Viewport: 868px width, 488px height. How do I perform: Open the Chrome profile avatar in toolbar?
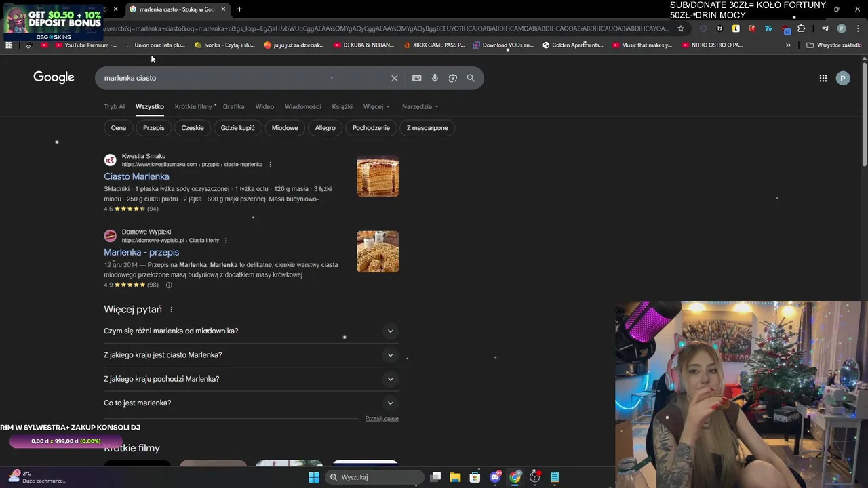842,28
